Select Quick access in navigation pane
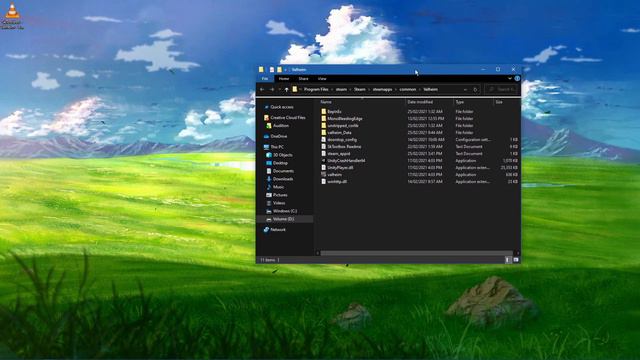This screenshot has width=640, height=360. point(282,107)
